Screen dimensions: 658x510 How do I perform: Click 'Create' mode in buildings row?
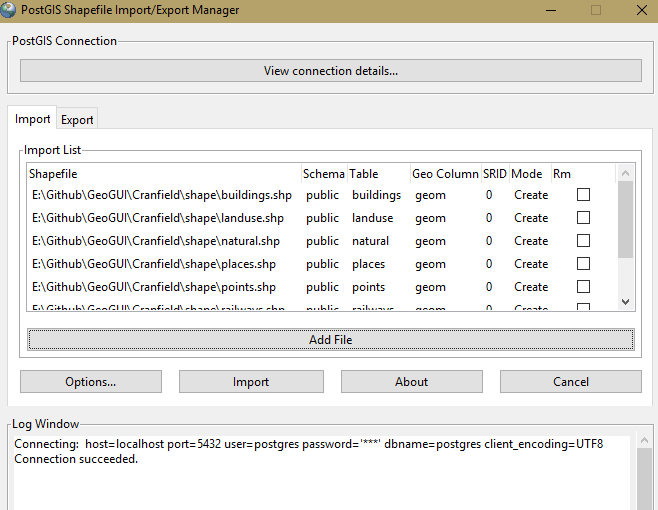531,195
